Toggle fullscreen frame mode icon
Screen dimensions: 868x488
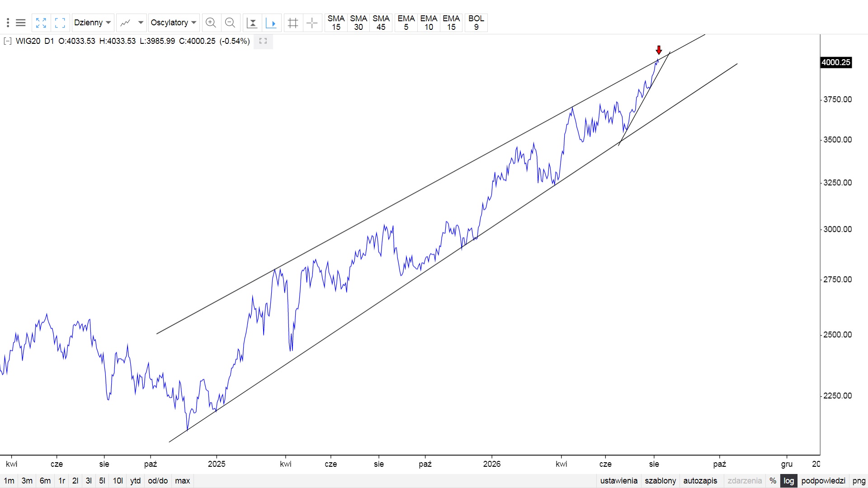coord(60,23)
